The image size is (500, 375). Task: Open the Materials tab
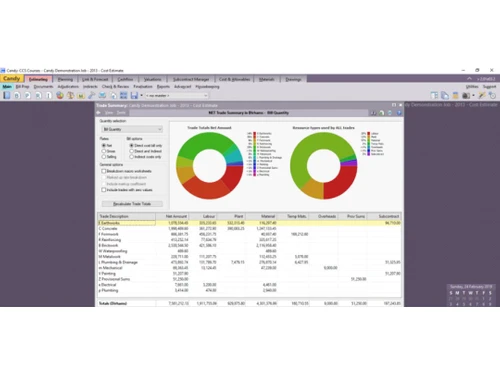[267, 79]
